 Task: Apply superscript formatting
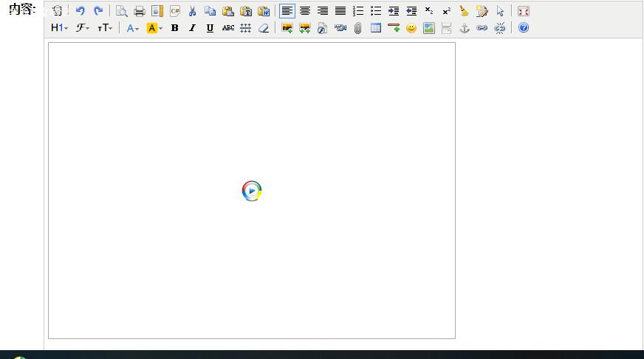(447, 11)
